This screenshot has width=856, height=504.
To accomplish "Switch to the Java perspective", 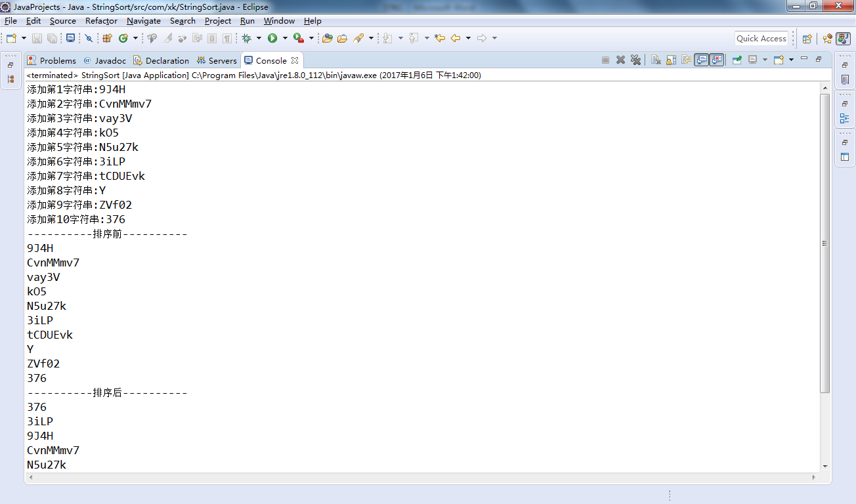I will click(x=844, y=39).
